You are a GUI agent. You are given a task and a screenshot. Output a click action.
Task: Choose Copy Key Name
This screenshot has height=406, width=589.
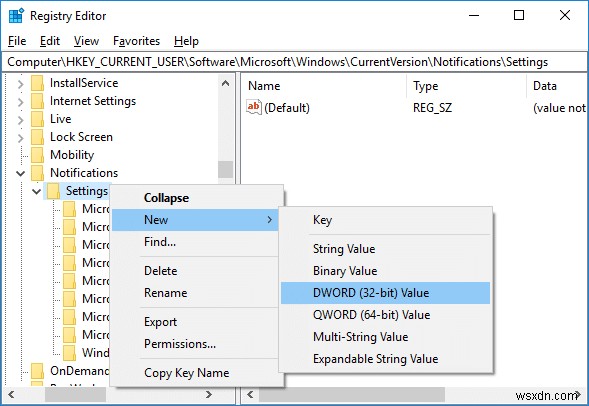click(x=197, y=373)
